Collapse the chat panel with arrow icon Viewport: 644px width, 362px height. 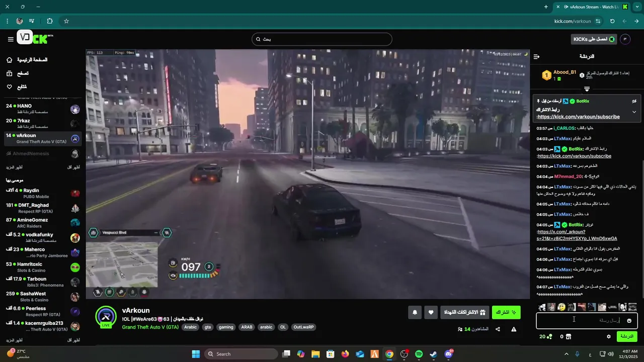(537, 57)
